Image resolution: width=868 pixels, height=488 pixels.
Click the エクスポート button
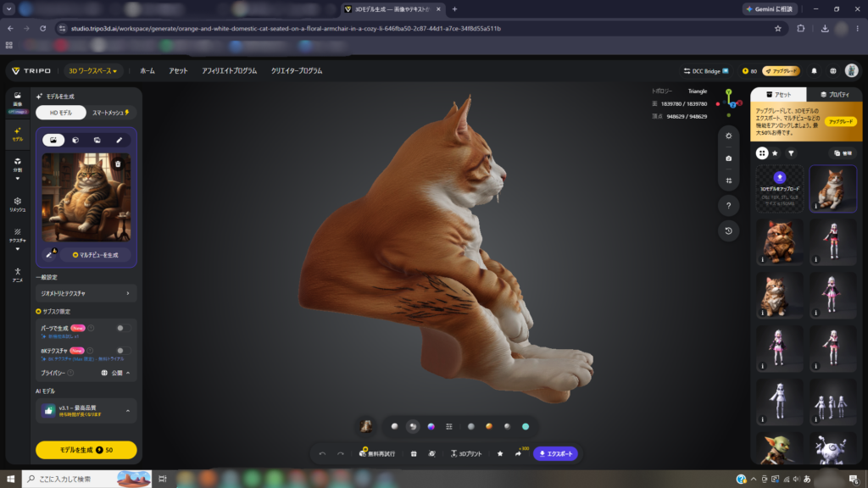556,454
